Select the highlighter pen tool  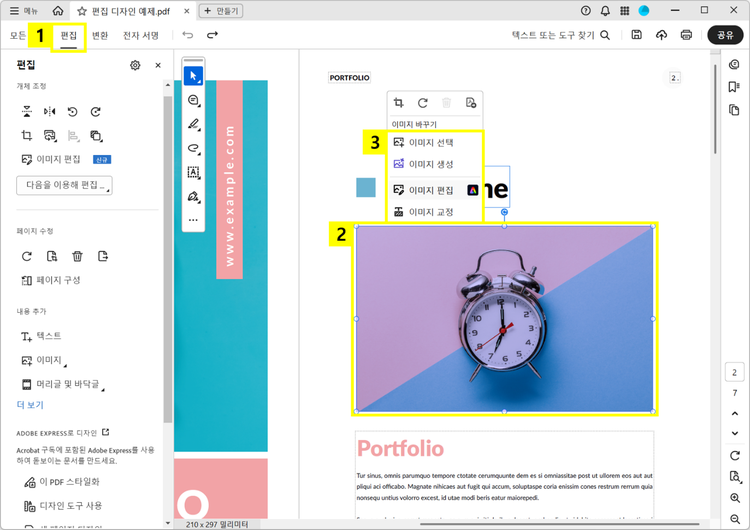pos(193,124)
